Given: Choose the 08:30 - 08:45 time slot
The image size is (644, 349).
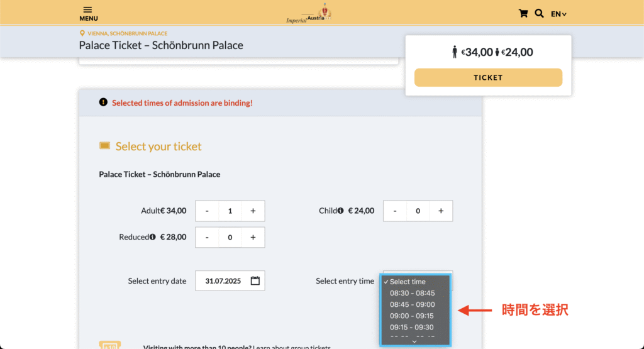Looking at the screenshot, I should pyautogui.click(x=412, y=293).
